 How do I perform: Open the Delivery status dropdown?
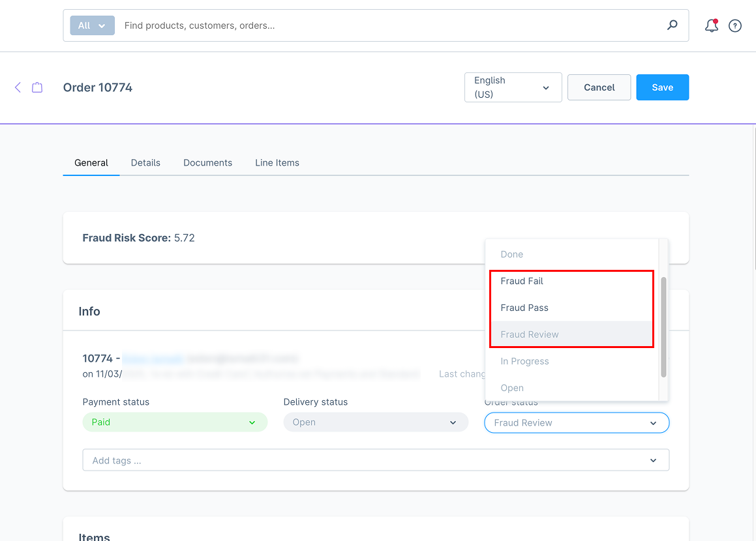[x=376, y=422]
